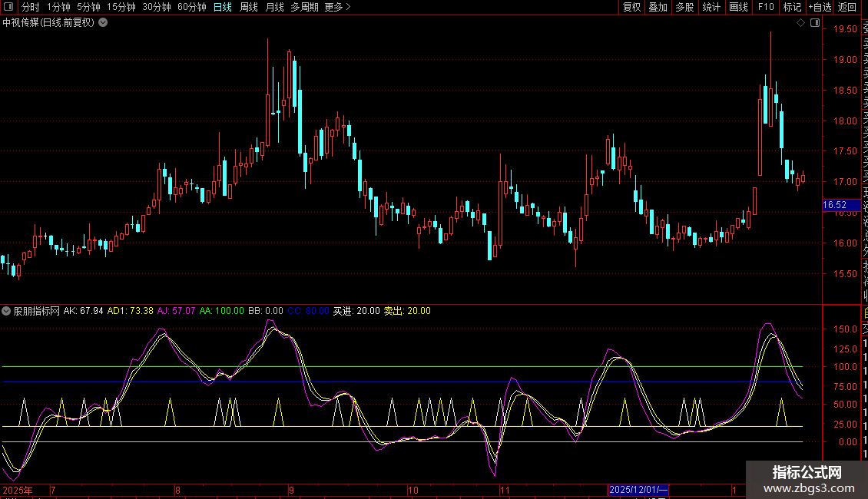The height and width of the screenshot is (499, 868).
Task: Open the dropdown next to 中视传媒 title
Action: [x=103, y=22]
